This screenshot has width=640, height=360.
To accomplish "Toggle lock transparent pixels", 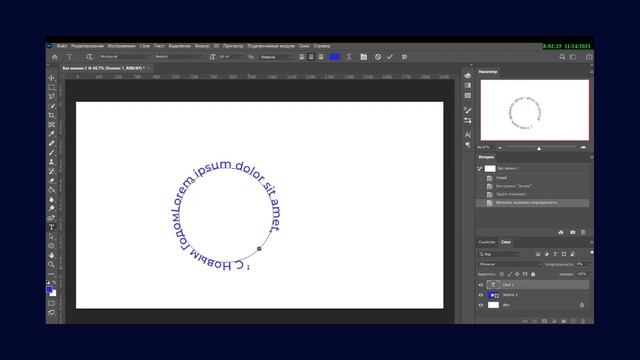I will 502,274.
